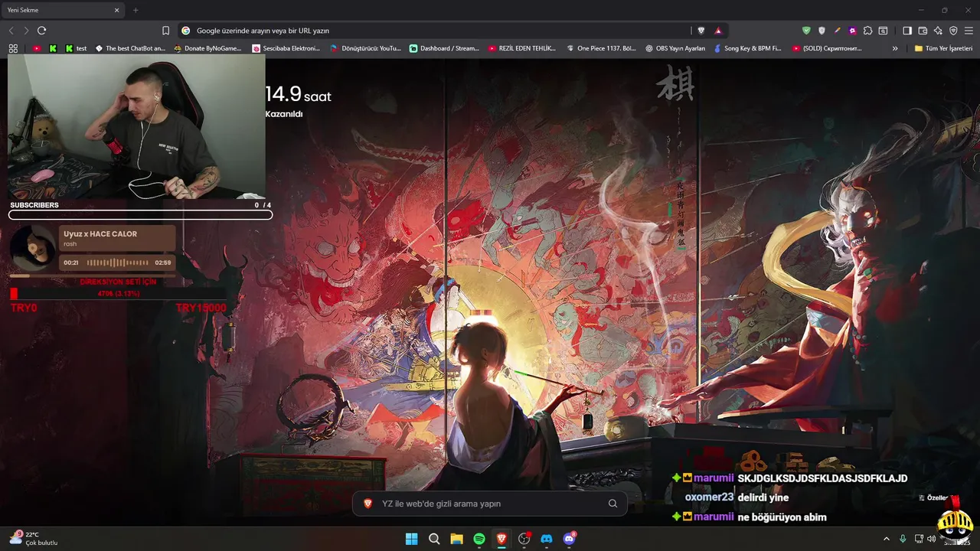Open the purple Discord icon with badge
Image resolution: width=980 pixels, height=551 pixels.
[570, 539]
